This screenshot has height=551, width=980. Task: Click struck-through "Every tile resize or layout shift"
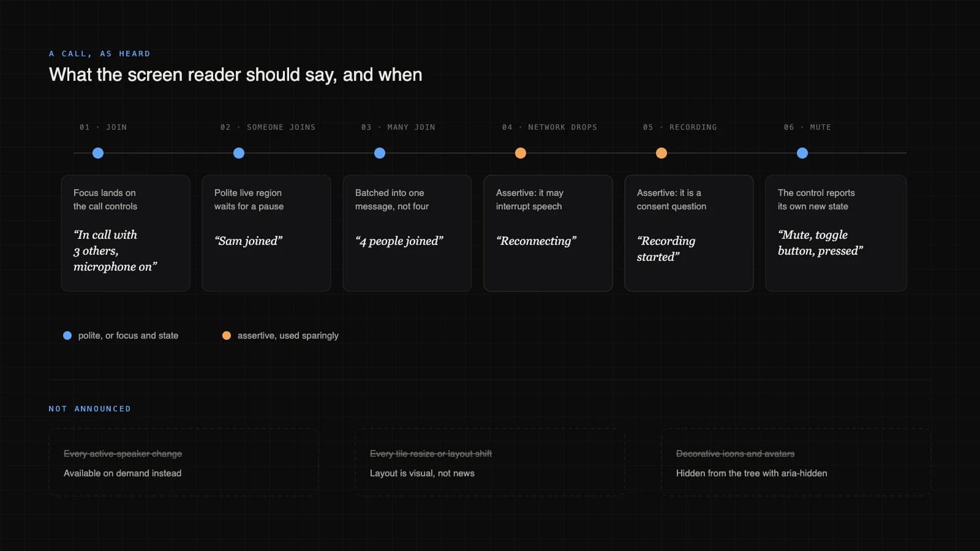pyautogui.click(x=431, y=454)
